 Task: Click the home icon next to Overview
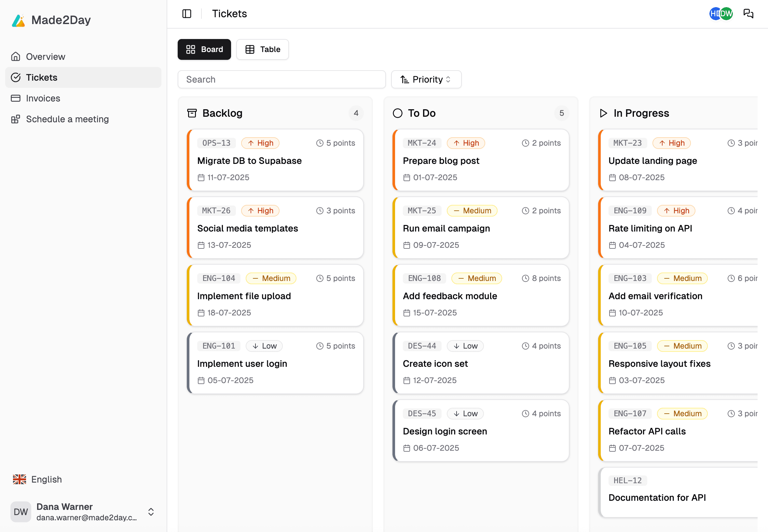pyautogui.click(x=15, y=56)
